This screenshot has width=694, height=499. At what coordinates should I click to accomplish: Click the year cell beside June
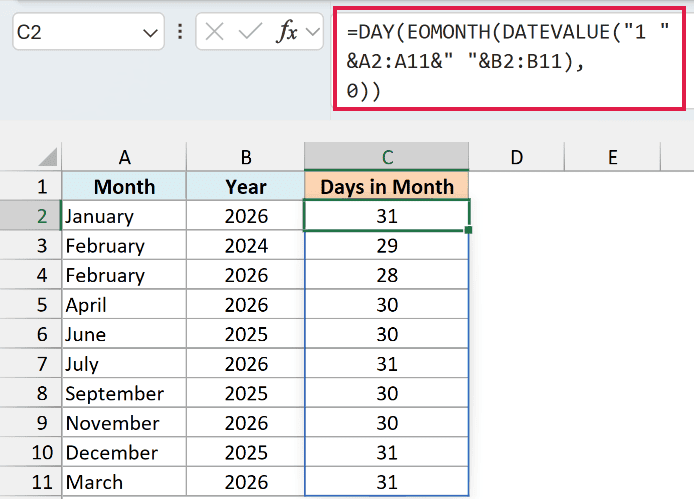246,334
